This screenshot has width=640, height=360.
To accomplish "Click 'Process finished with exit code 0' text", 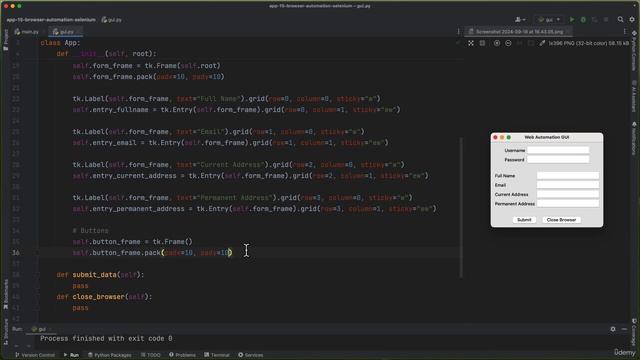I will (x=106, y=338).
